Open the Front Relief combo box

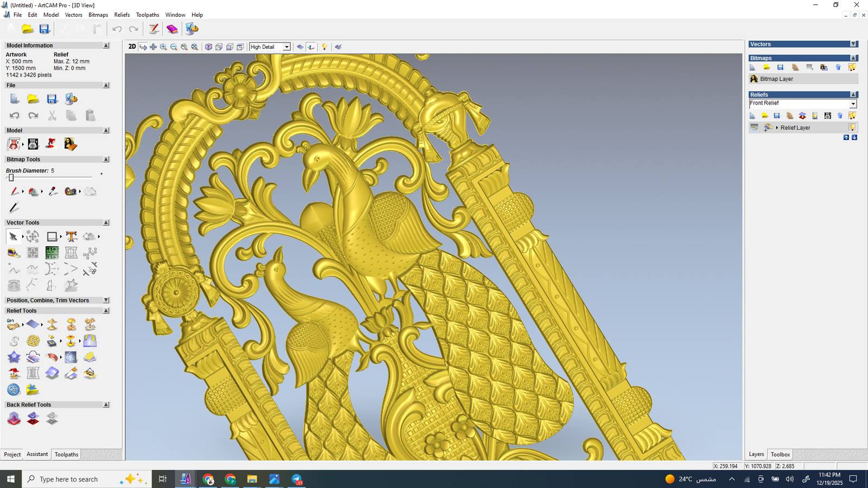[853, 104]
